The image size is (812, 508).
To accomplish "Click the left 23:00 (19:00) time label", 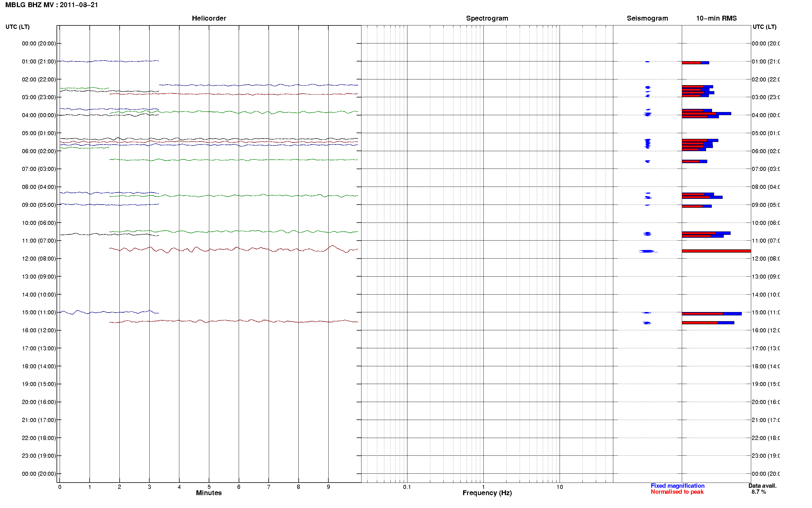I will [39, 456].
